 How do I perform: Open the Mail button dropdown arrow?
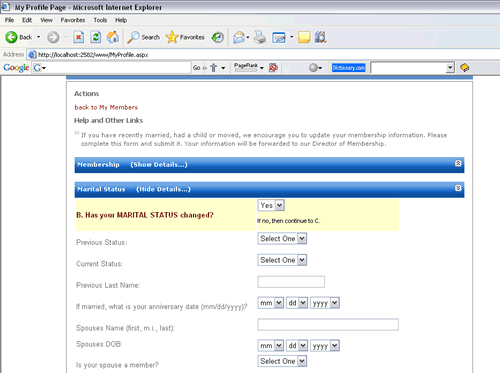[248, 37]
